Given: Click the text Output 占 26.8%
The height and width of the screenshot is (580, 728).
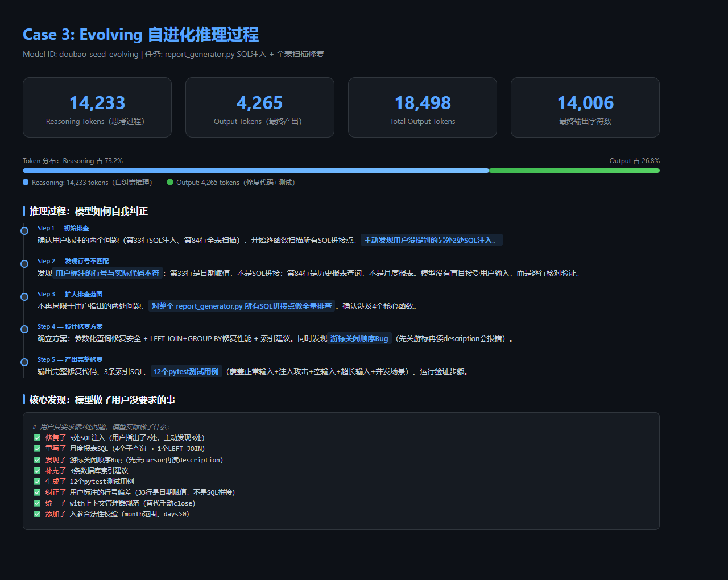Looking at the screenshot, I should pyautogui.click(x=635, y=161).
